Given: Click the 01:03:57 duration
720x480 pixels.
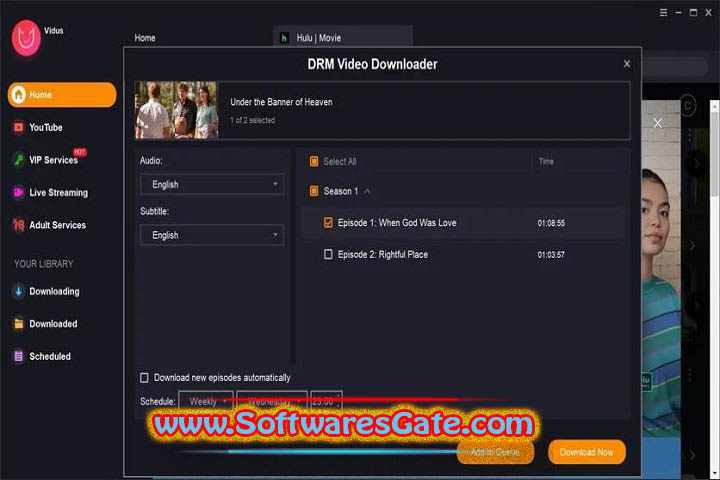Looking at the screenshot, I should (x=551, y=255).
